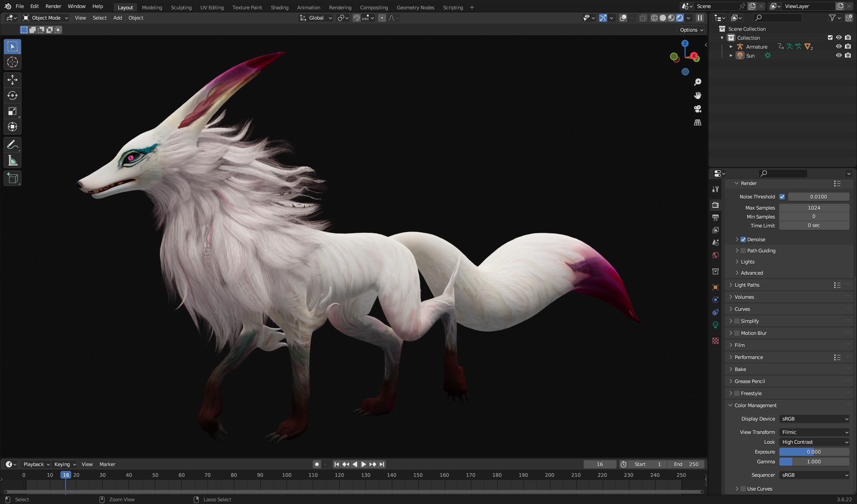Select the Move tool in toolbar
This screenshot has width=857, height=504.
(x=12, y=80)
